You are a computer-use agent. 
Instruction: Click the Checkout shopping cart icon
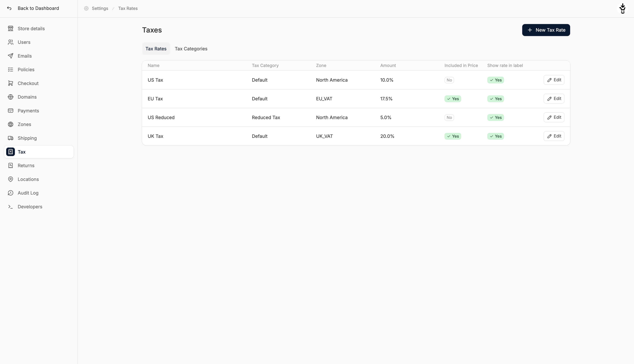click(10, 83)
